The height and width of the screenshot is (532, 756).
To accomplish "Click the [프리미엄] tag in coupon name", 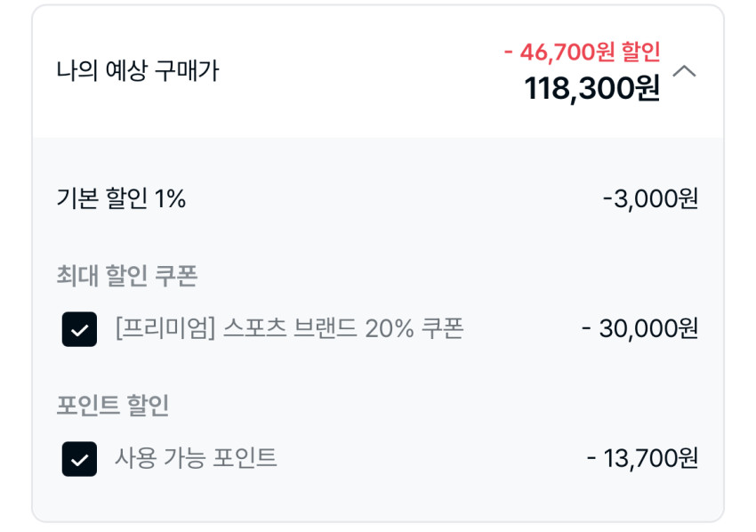I will point(165,328).
